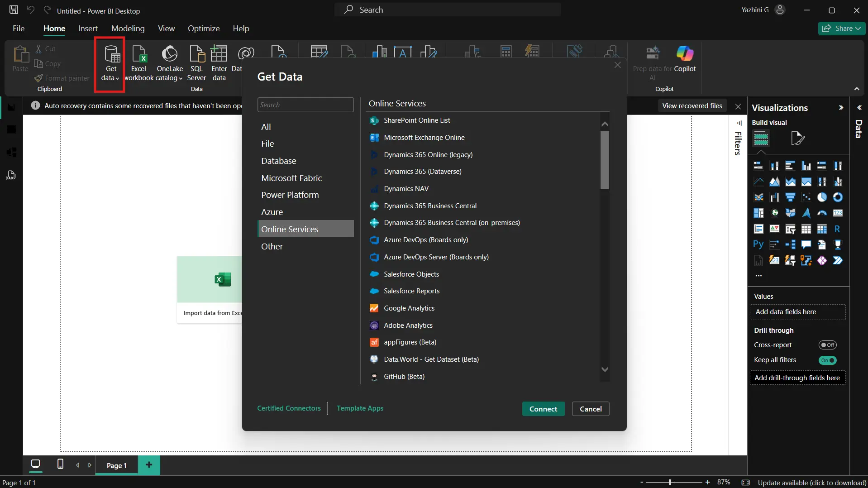Select the Slicer visual
The width and height of the screenshot is (868, 488).
(x=790, y=229)
